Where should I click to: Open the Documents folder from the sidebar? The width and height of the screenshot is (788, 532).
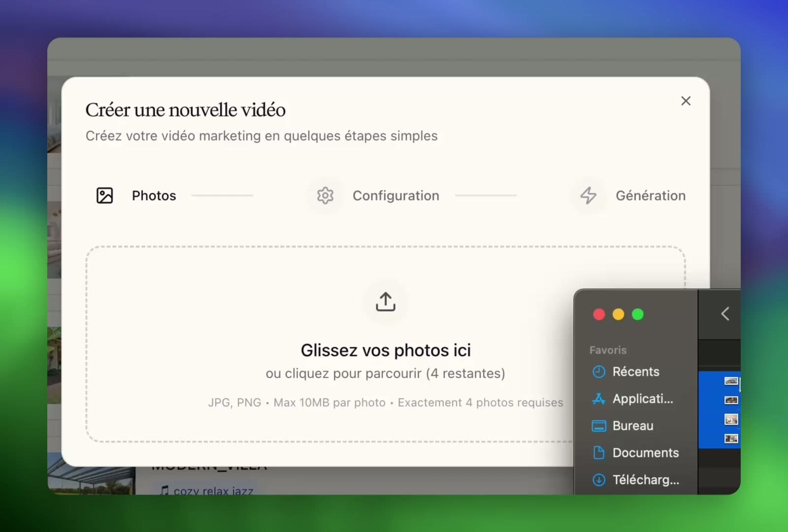(x=645, y=453)
